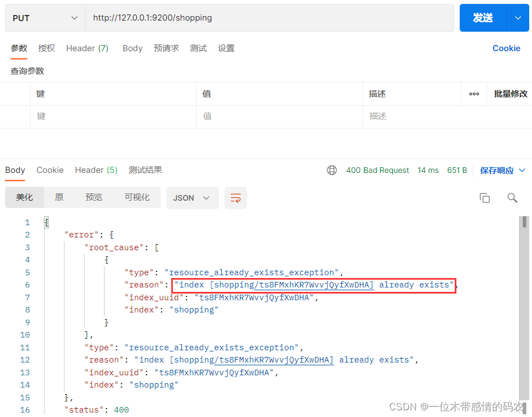Click the response vertical scrollbar
The height and width of the screenshot is (417, 532).
524,306
